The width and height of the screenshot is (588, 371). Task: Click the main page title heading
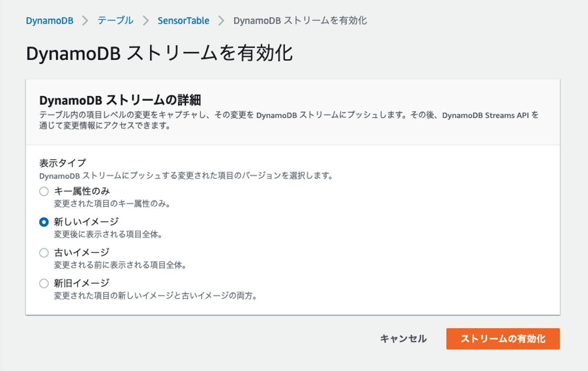159,53
